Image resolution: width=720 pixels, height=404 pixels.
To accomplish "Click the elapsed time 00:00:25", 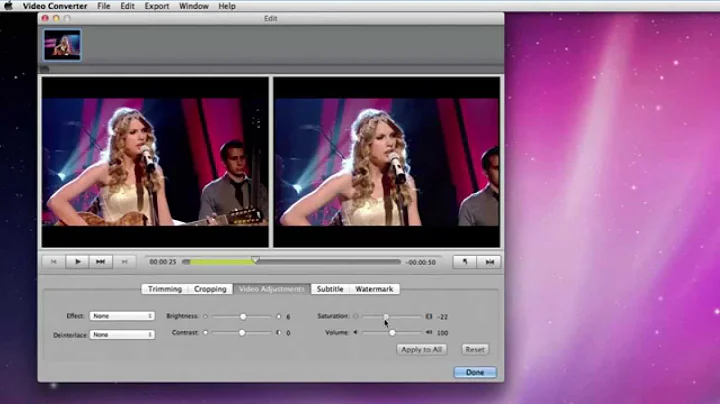I will [x=163, y=262].
